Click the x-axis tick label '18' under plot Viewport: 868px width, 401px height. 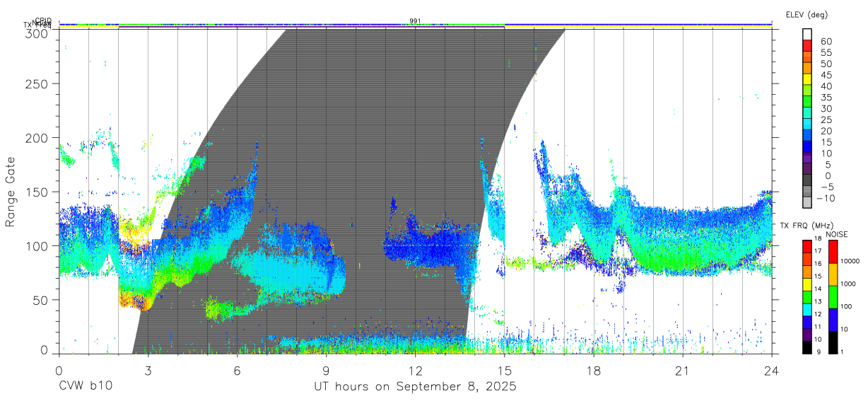click(x=593, y=371)
